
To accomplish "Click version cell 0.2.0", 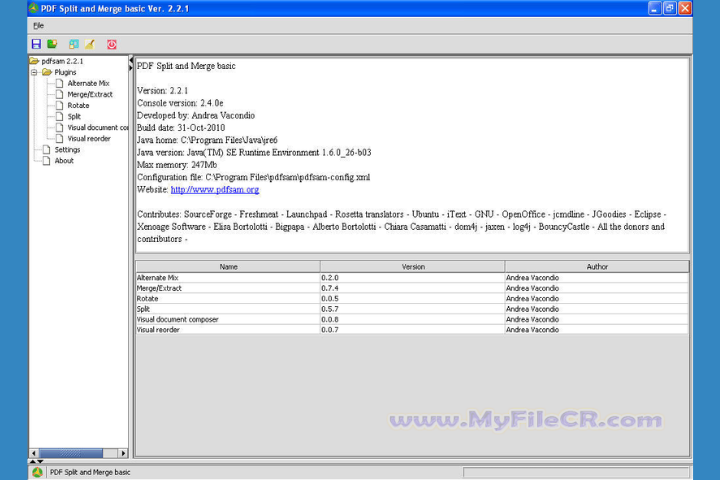I will [x=413, y=277].
